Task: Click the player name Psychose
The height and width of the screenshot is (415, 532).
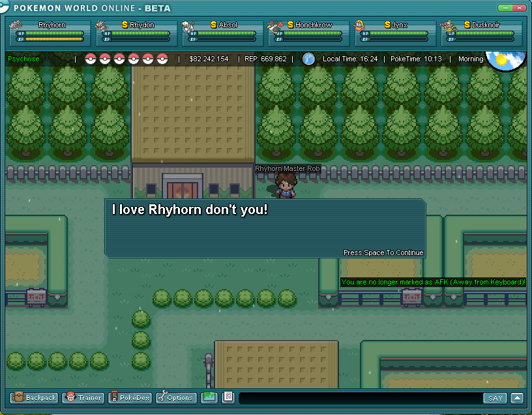Action: (23, 59)
